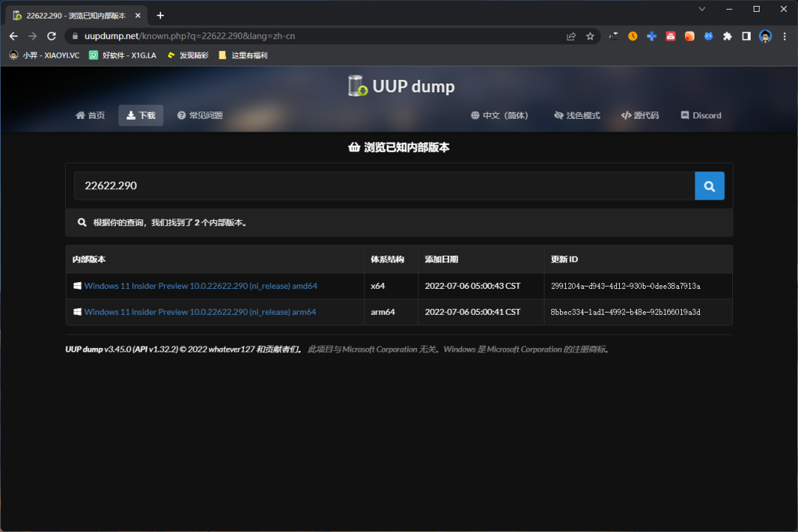798x532 pixels.
Task: Open Chrome browser profile avatar icon
Action: tap(765, 35)
